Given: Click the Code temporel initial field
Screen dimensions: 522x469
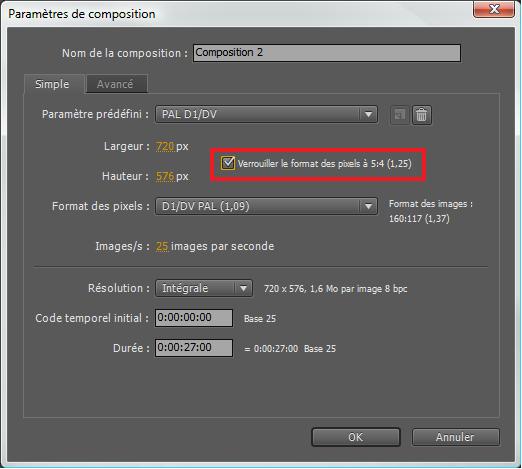Looking at the screenshot, I should click(194, 318).
